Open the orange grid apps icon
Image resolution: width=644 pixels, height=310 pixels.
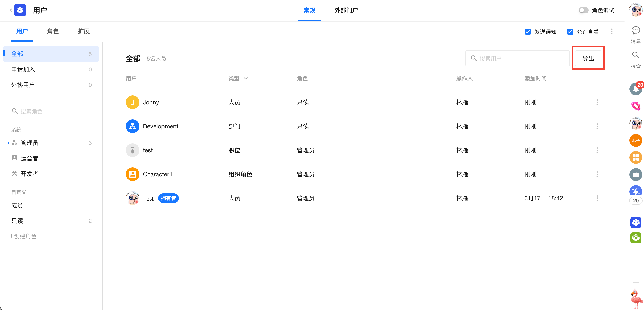636,157
